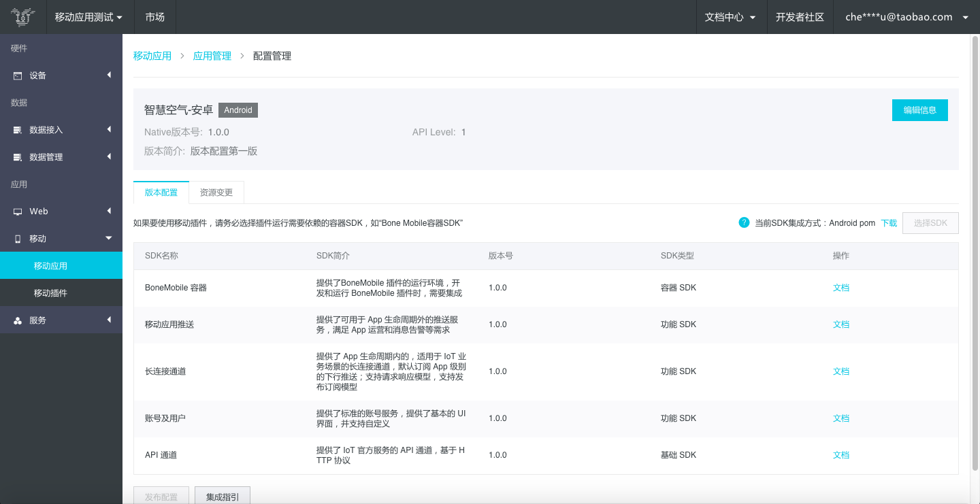Click the 下载 link for Android pom
980x504 pixels.
(889, 223)
